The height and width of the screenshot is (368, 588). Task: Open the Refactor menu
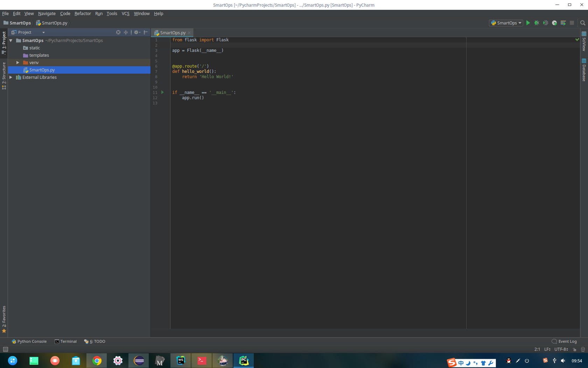tap(83, 14)
